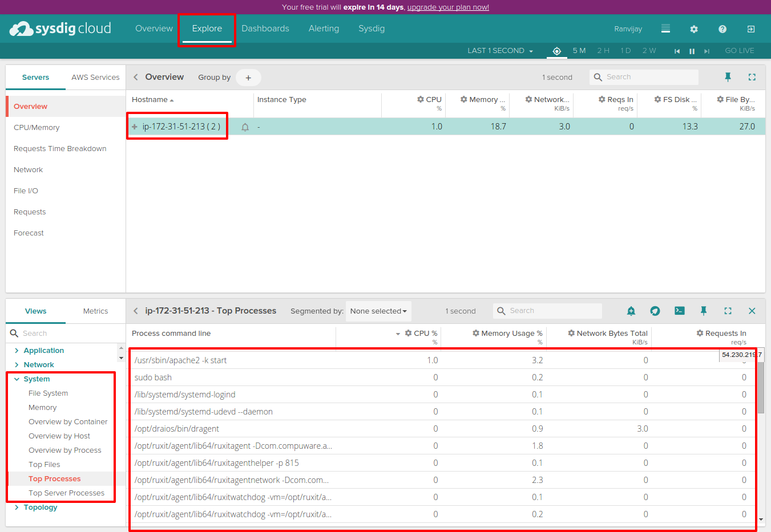
Task: Switch to the Metrics tab
Action: coord(95,311)
